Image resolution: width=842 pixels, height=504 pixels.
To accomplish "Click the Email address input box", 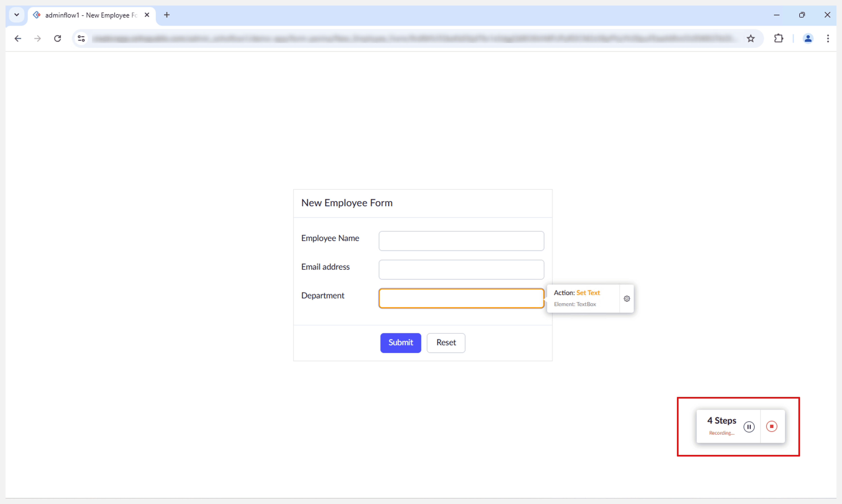I will pos(461,270).
